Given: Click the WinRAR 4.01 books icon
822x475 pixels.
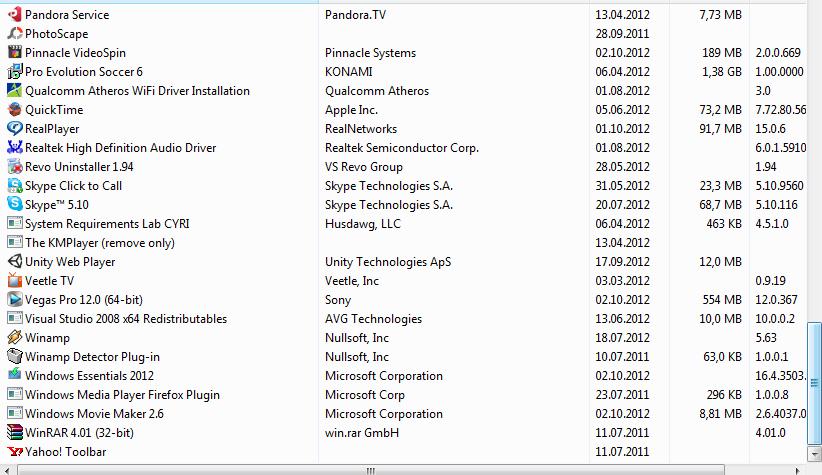Looking at the screenshot, I should [14, 433].
